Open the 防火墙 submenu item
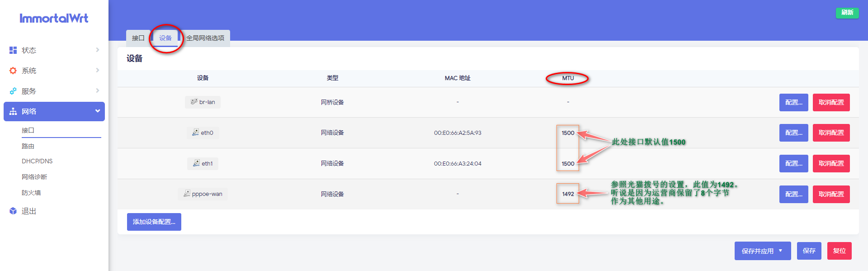Viewport: 868px width, 271px height. (x=31, y=193)
